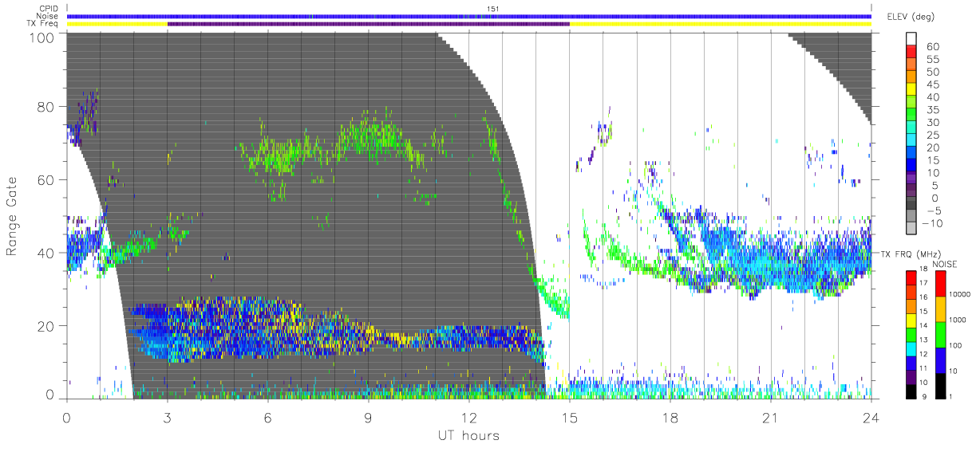
Task: Click the '60' tick on Range Gate axis
Action: point(46,179)
